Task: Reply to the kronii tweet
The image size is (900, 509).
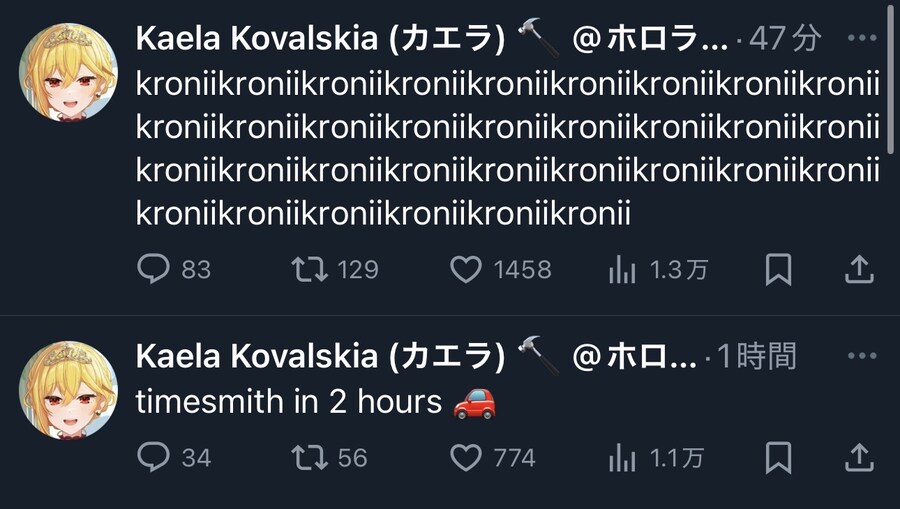Action: coord(153,269)
